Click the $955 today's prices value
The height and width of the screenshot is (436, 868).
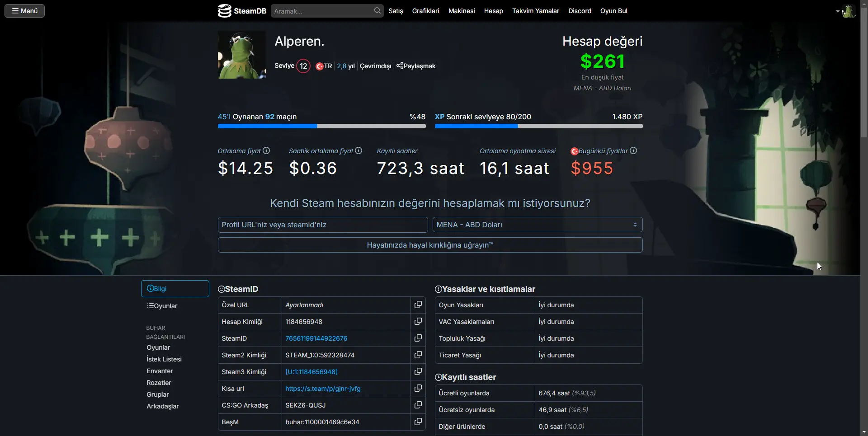[592, 168]
